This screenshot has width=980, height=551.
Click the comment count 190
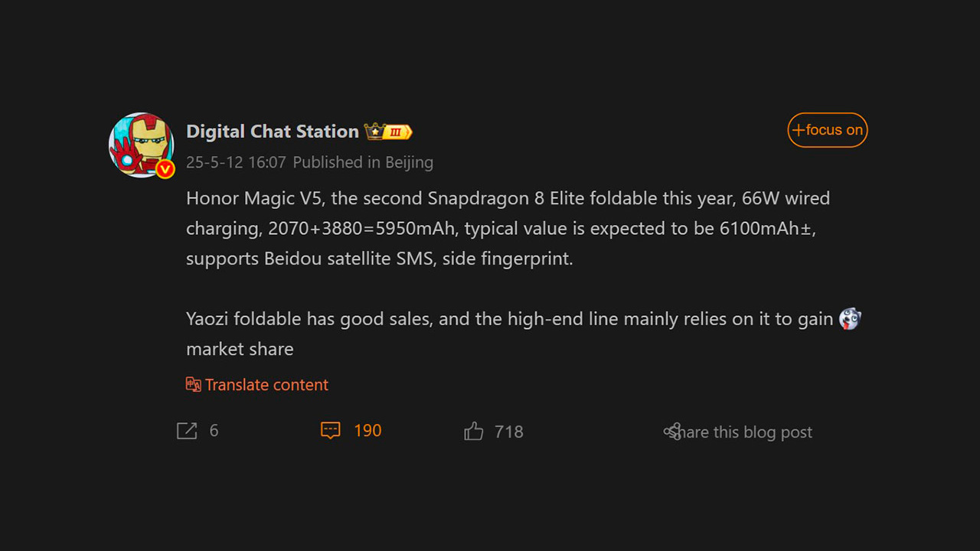pos(367,431)
